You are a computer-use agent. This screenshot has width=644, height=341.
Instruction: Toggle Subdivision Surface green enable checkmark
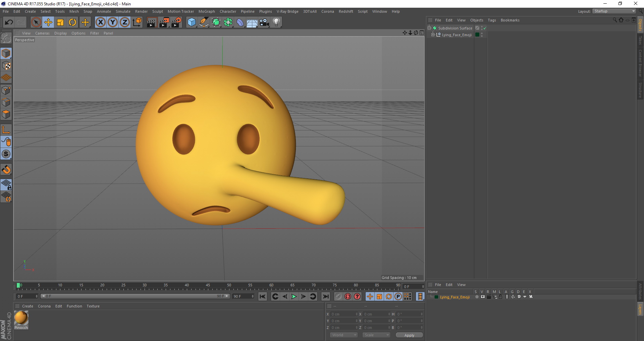[x=485, y=28]
